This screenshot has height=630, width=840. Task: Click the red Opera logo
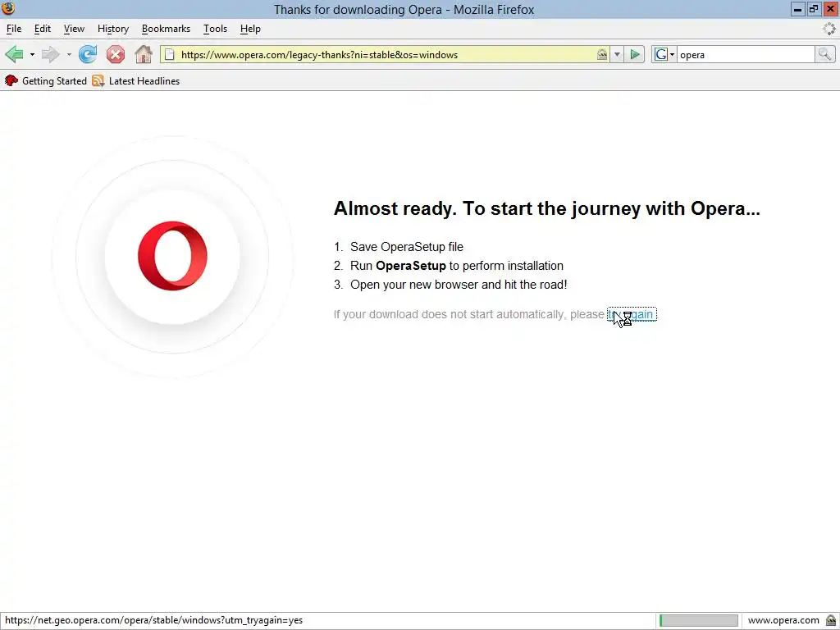172,256
